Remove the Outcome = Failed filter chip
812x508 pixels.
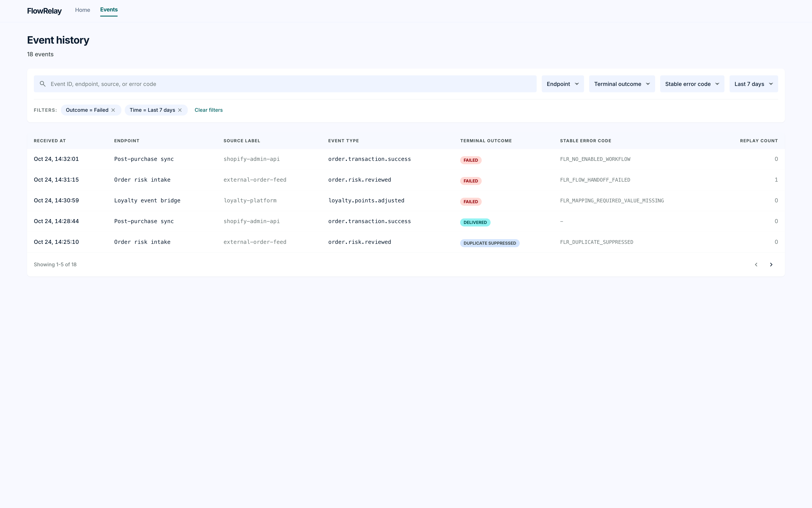click(113, 110)
